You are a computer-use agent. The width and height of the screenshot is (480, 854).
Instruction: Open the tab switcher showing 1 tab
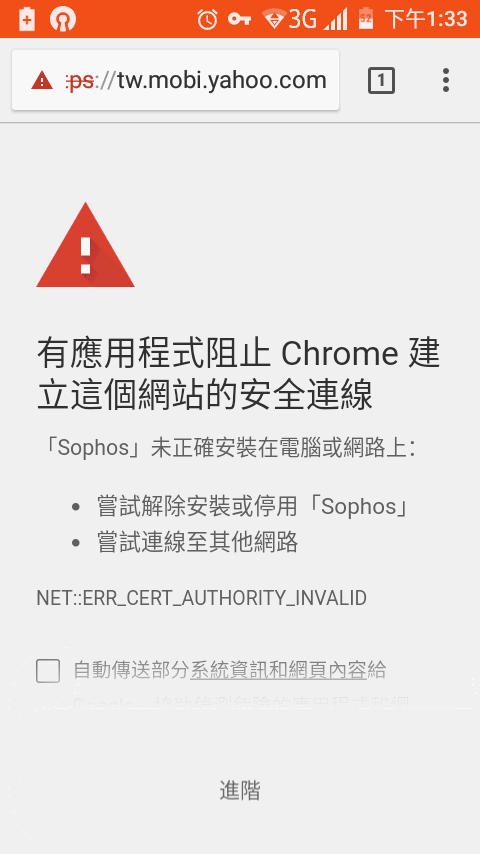pos(381,81)
